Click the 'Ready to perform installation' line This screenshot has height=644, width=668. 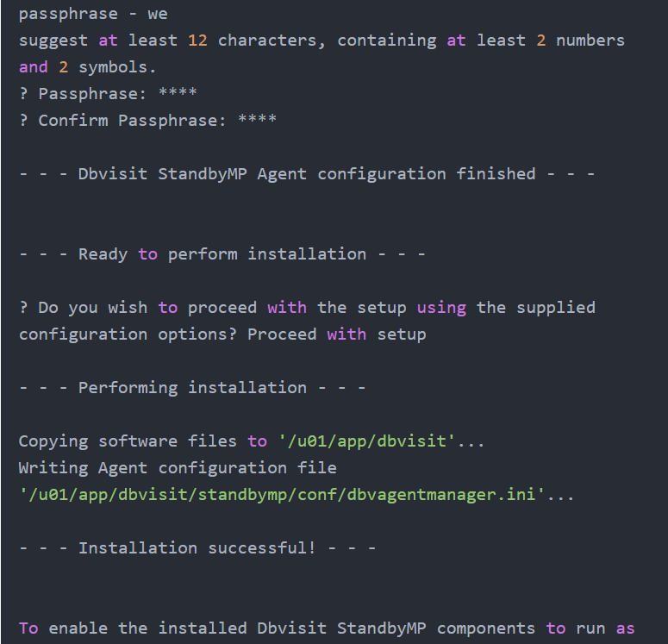pyautogui.click(x=222, y=253)
